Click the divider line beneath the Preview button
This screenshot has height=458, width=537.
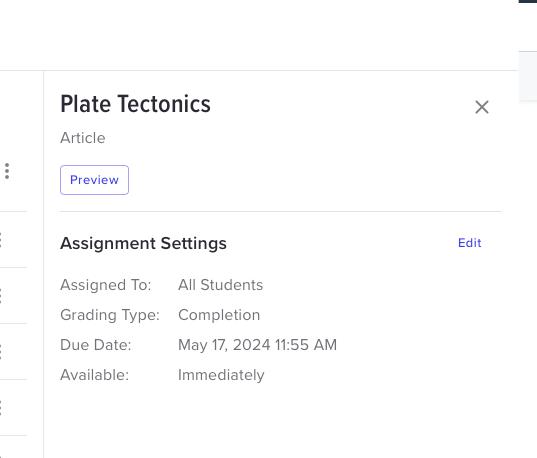(x=281, y=211)
